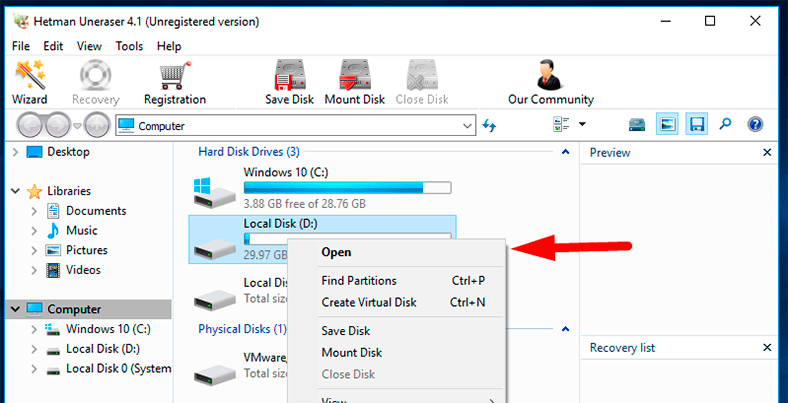Select Pictures in the tree
788x403 pixels.
tap(87, 250)
